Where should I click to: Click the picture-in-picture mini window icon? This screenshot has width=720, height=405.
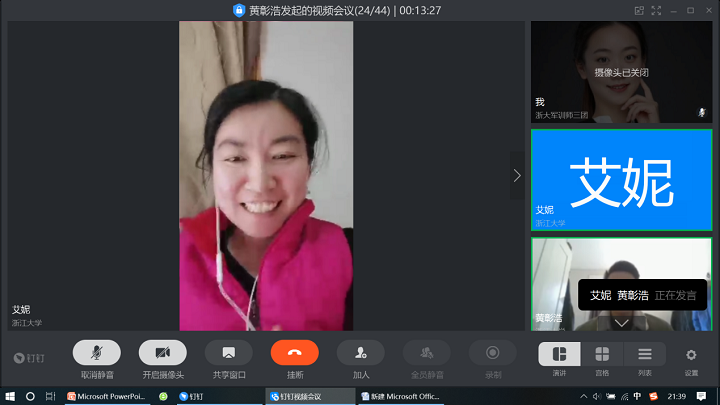(639, 10)
